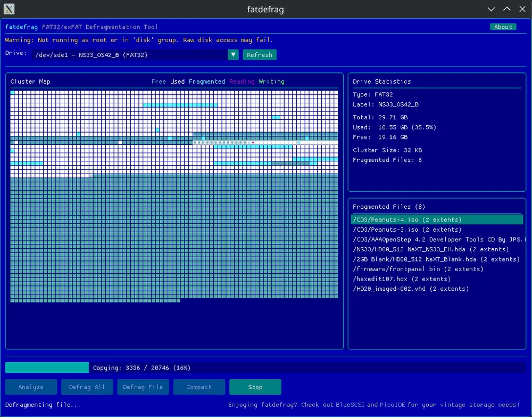The image size is (532, 417).
Task: Click the X11 application icon in title bar
Action: click(x=9, y=9)
